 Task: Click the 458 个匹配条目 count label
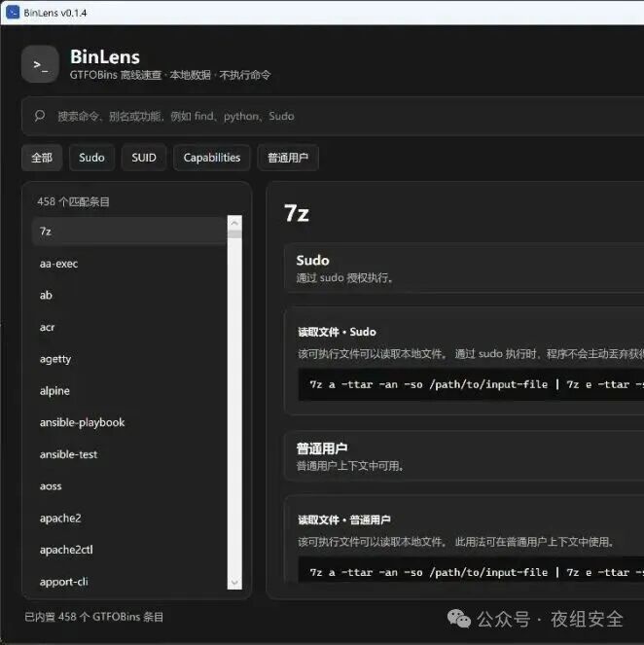coord(73,201)
